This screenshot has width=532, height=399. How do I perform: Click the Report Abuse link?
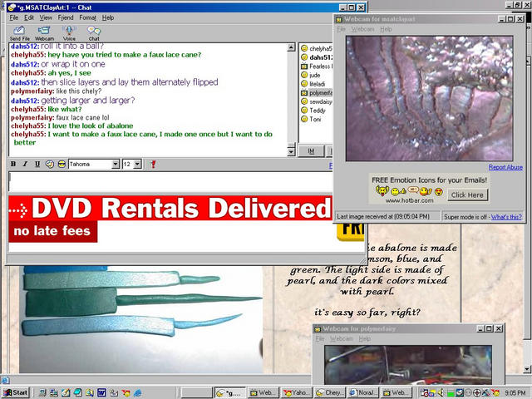click(x=505, y=167)
